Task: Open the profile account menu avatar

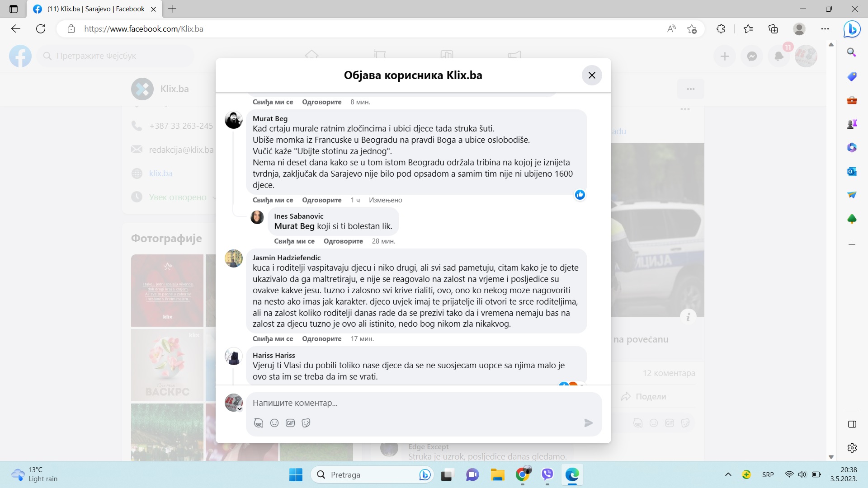Action: [x=806, y=56]
